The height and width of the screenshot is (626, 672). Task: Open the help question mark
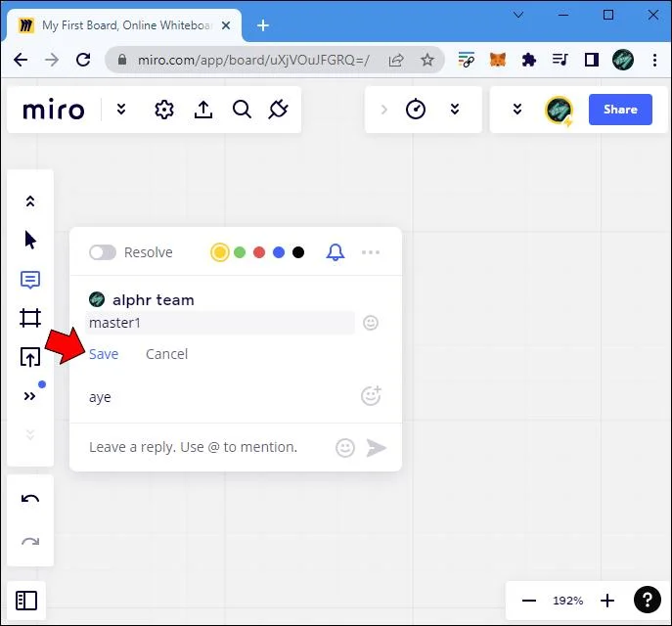[x=648, y=600]
